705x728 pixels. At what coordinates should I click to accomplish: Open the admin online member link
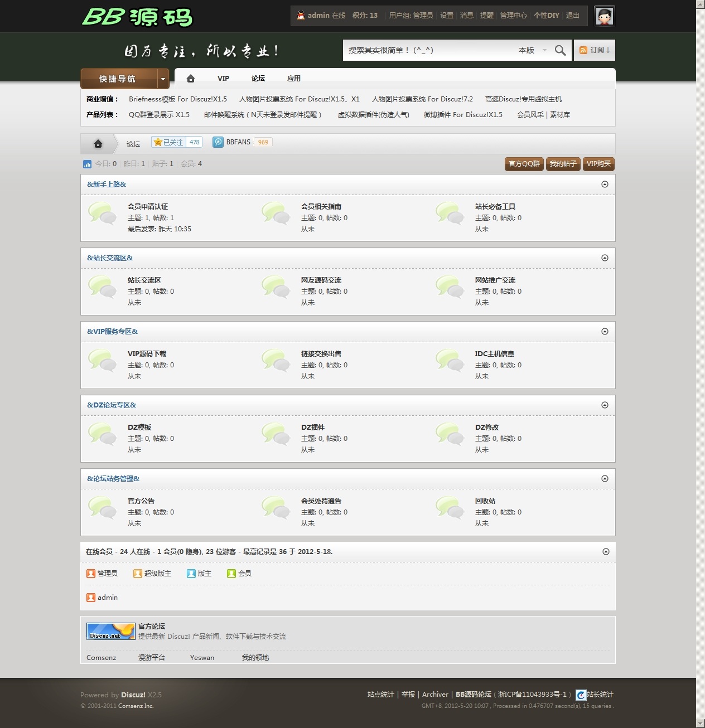[108, 598]
